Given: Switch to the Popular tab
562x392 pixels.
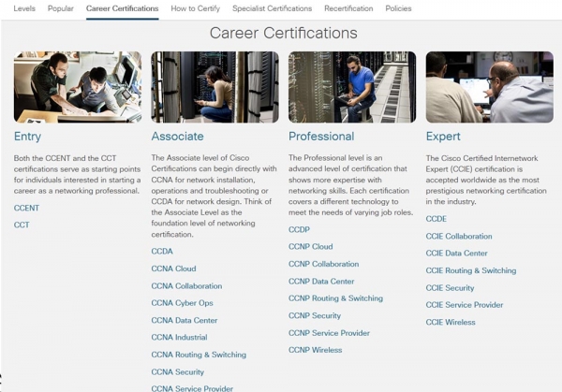Looking at the screenshot, I should point(61,8).
